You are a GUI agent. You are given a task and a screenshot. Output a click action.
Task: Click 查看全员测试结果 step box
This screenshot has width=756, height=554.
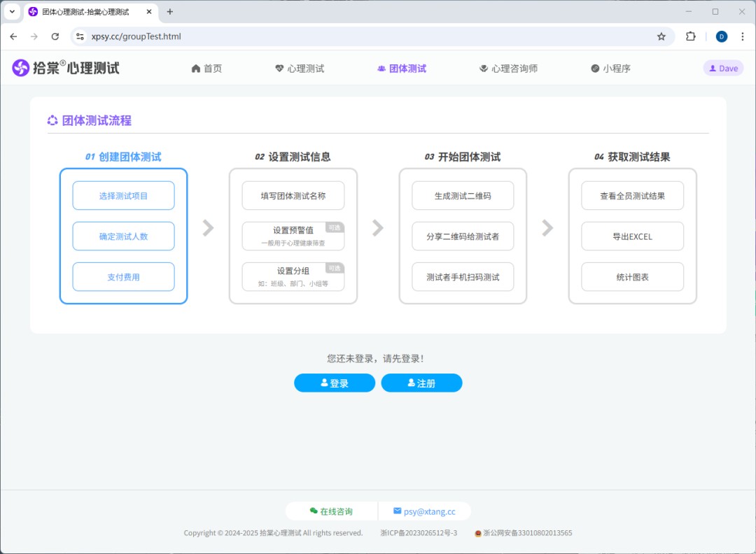click(633, 196)
